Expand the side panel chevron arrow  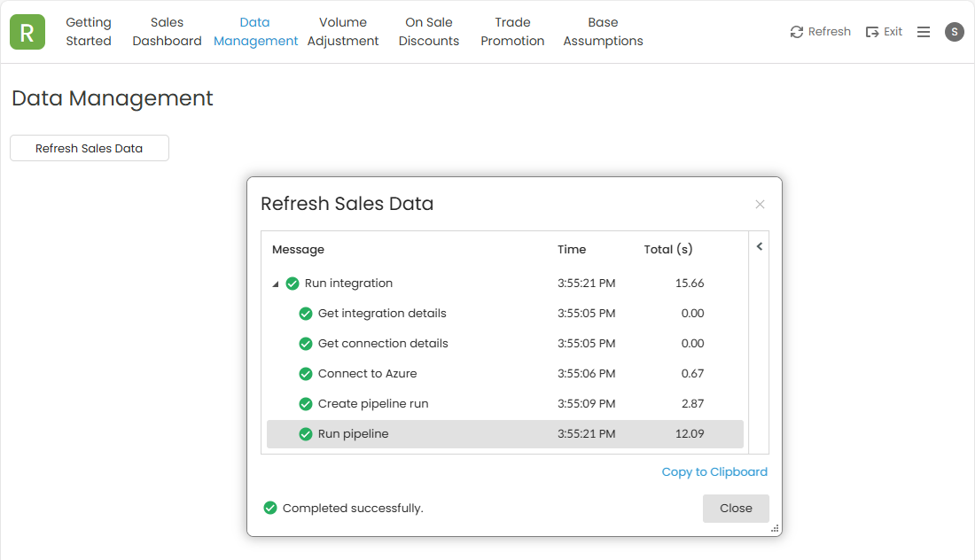pyautogui.click(x=760, y=247)
